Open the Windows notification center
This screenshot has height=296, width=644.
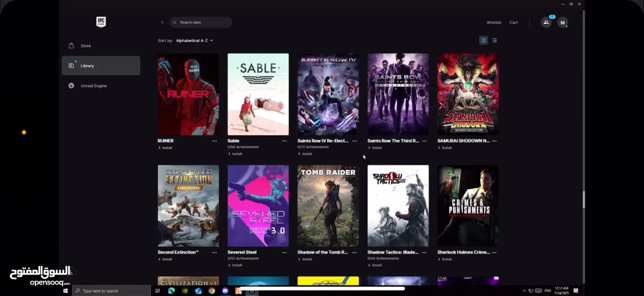[576, 291]
